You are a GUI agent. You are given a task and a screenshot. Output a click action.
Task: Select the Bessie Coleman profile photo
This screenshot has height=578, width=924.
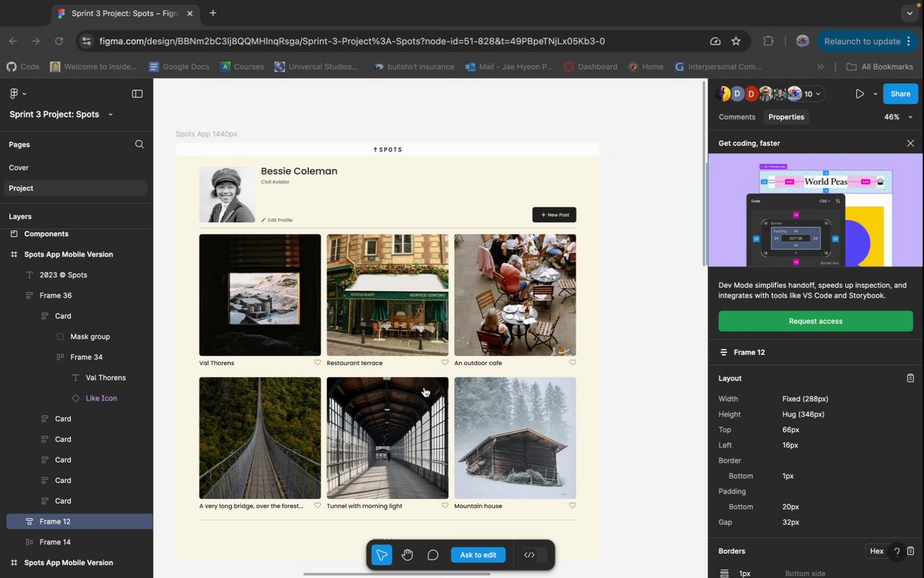227,194
